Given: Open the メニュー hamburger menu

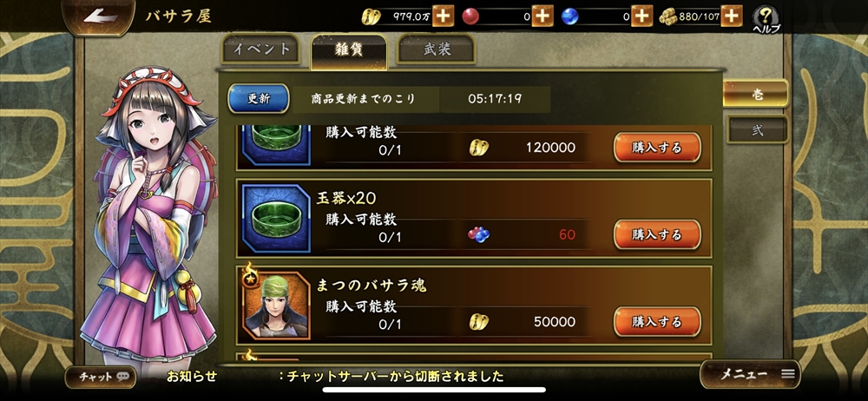Looking at the screenshot, I should [x=750, y=374].
